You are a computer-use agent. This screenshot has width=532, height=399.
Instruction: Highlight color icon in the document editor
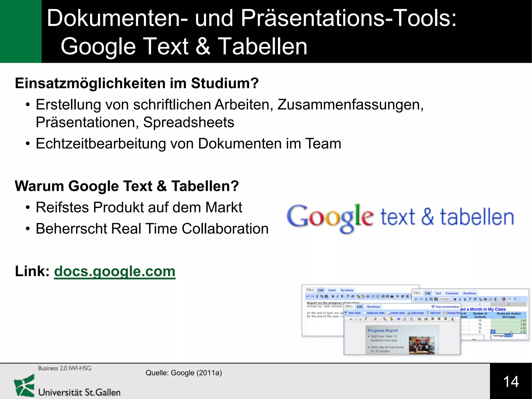tap(363, 296)
